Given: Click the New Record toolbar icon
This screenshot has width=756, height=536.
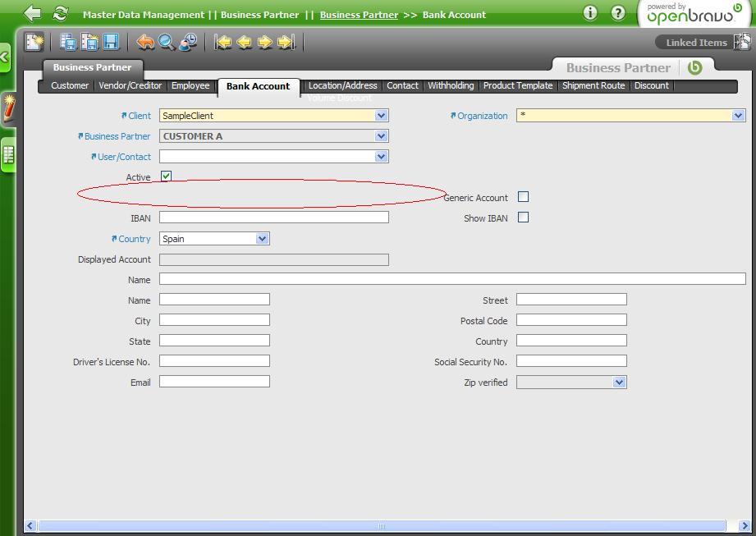Looking at the screenshot, I should coord(34,42).
